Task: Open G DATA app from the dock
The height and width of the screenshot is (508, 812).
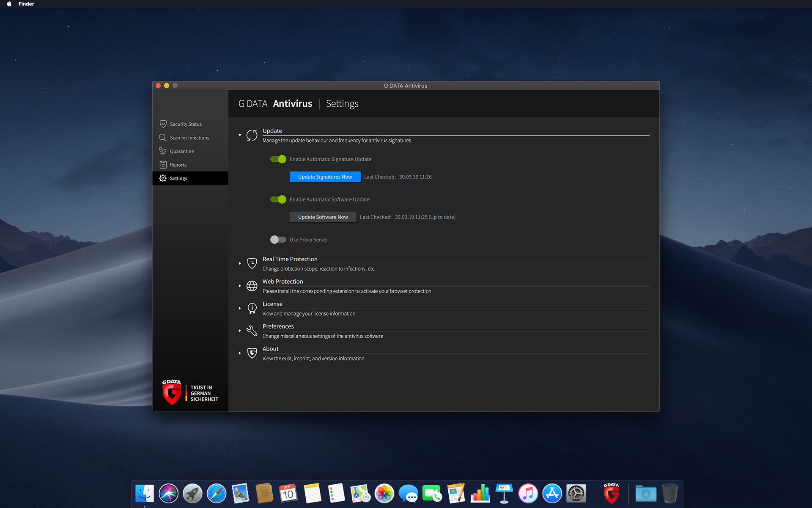Action: pos(611,494)
